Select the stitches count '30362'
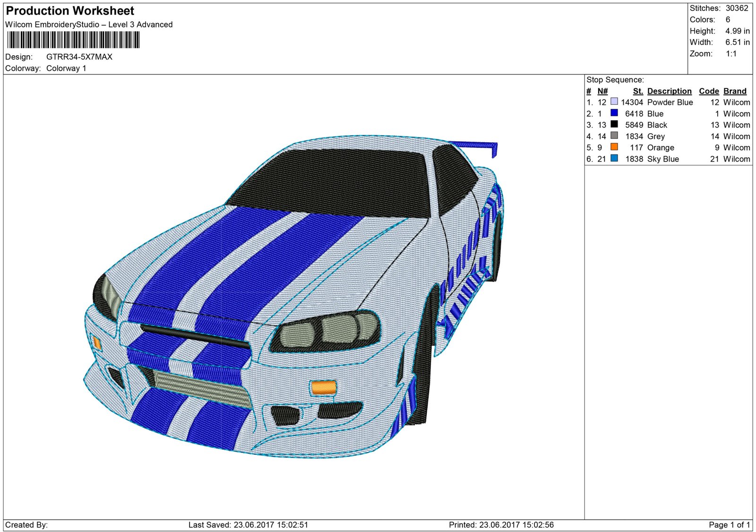 coord(737,8)
